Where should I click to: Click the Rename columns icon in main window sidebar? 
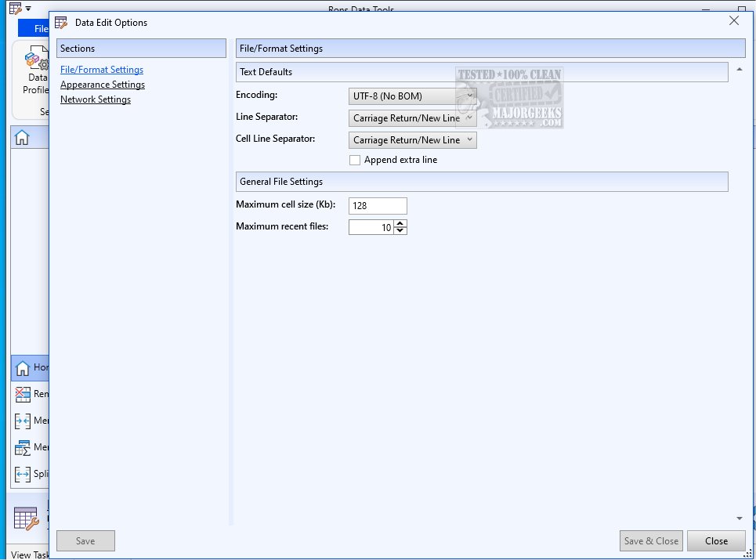[x=22, y=394]
